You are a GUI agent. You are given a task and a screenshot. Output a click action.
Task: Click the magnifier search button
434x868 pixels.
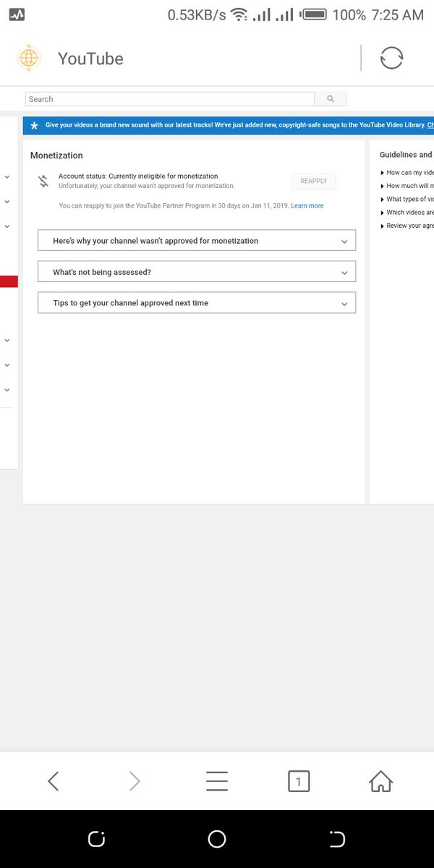(x=331, y=99)
